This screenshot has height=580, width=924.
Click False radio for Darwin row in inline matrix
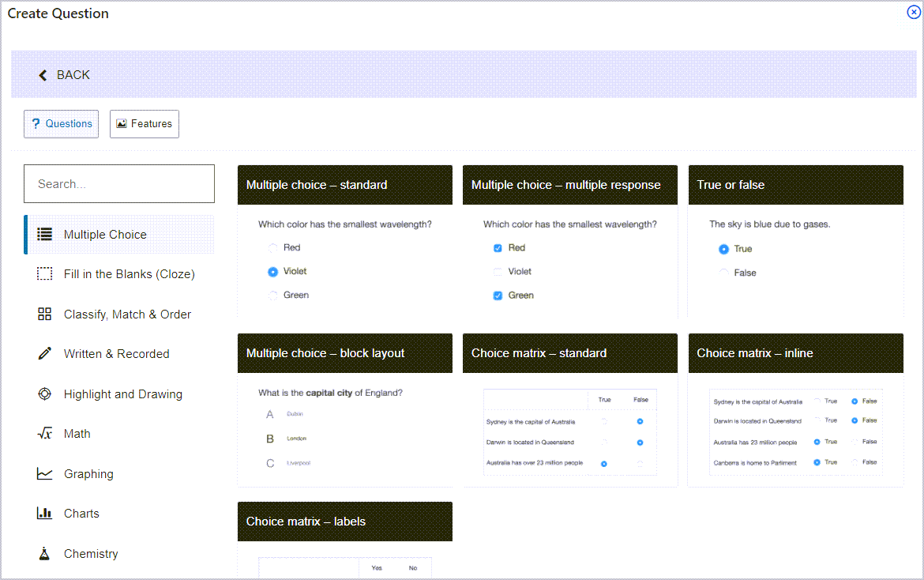point(855,420)
